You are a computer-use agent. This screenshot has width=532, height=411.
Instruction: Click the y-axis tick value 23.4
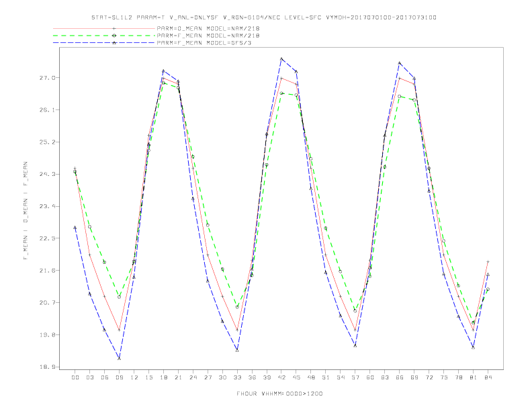(47, 206)
